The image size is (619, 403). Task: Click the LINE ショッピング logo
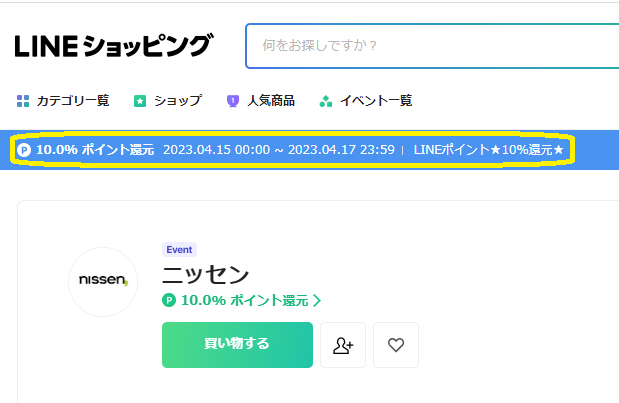[114, 46]
